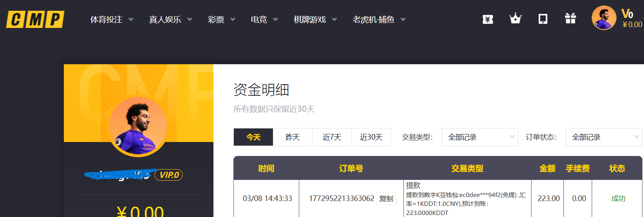This screenshot has height=217, width=644.
Task: Select the 近7天 date range
Action: (x=332, y=137)
